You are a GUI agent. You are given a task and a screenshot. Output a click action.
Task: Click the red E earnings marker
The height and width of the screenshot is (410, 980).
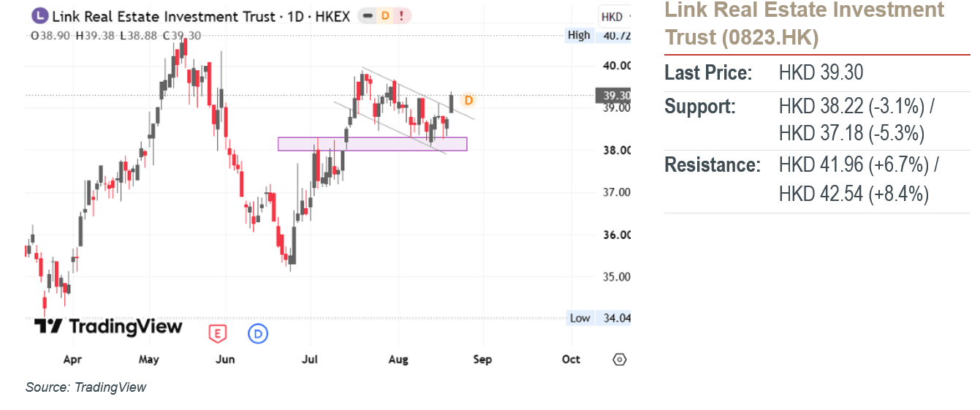point(217,334)
